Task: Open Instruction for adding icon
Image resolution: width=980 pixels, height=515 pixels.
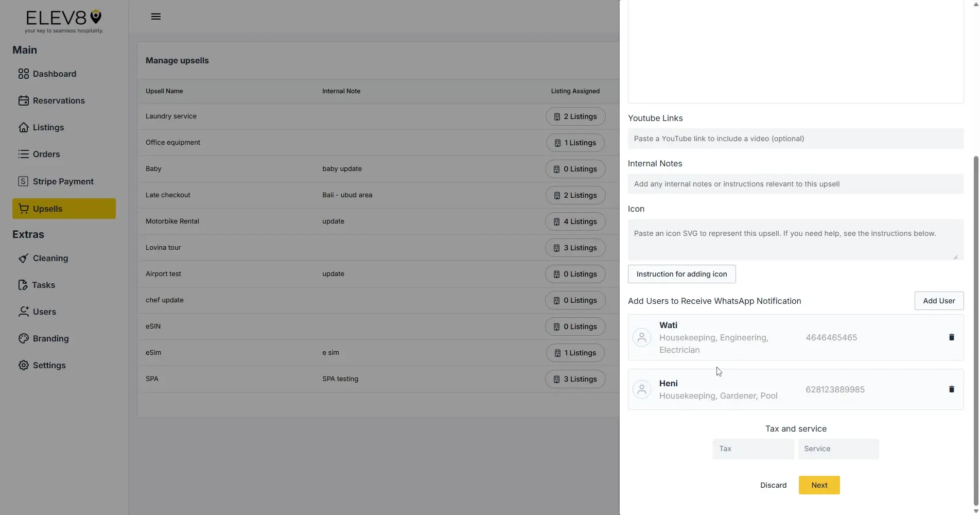Action: click(681, 273)
